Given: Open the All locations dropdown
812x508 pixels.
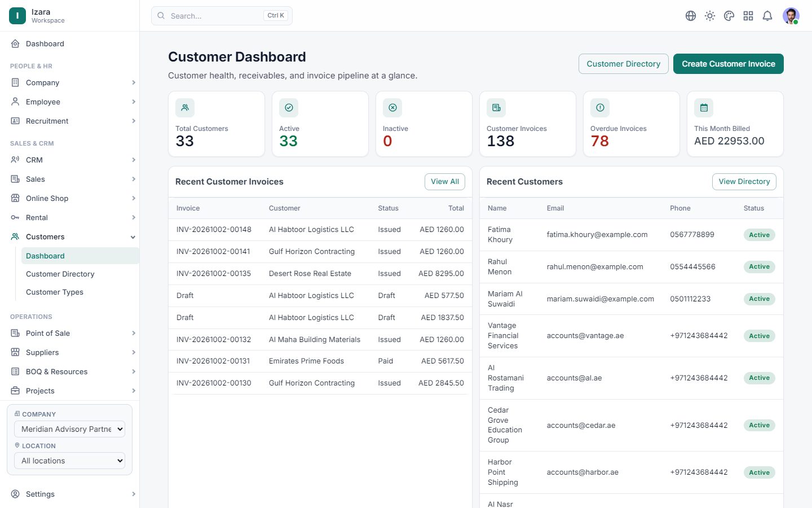Looking at the screenshot, I should tap(69, 461).
